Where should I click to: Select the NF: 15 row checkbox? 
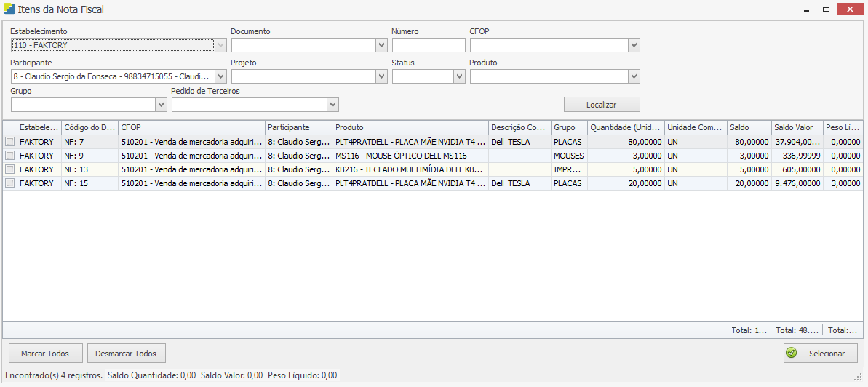click(10, 183)
